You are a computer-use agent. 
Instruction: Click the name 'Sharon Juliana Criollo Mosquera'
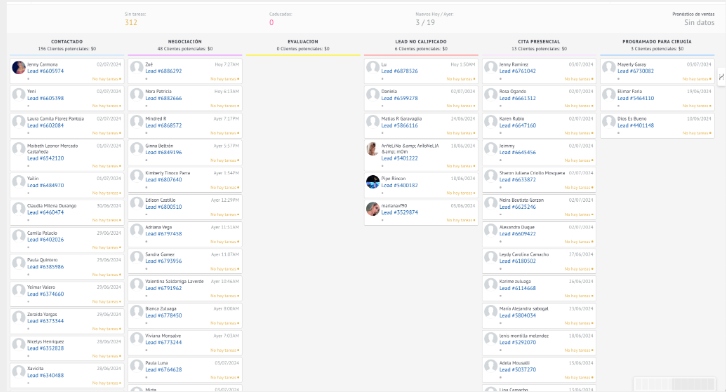(532, 173)
